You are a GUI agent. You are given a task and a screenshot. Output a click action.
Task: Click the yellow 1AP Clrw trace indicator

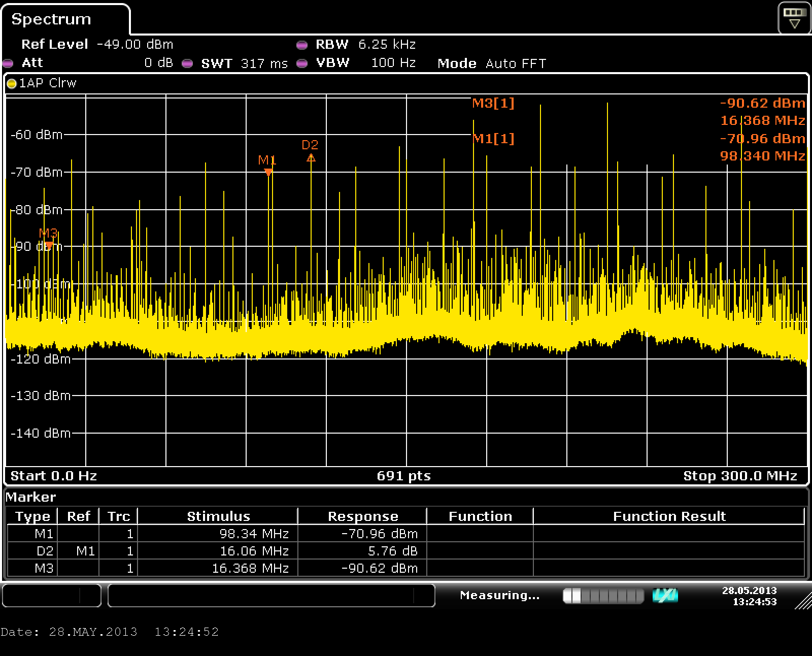pyautogui.click(x=42, y=83)
